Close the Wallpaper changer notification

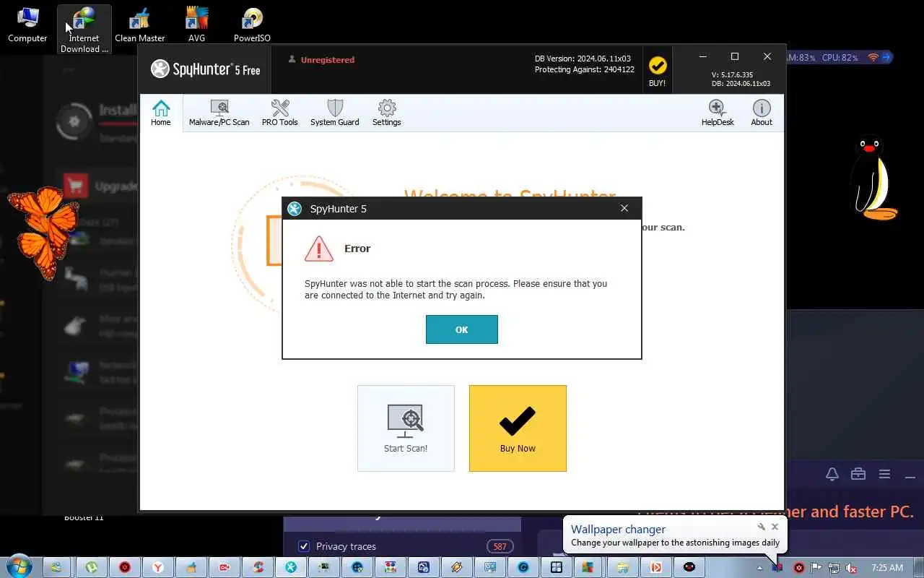point(775,527)
